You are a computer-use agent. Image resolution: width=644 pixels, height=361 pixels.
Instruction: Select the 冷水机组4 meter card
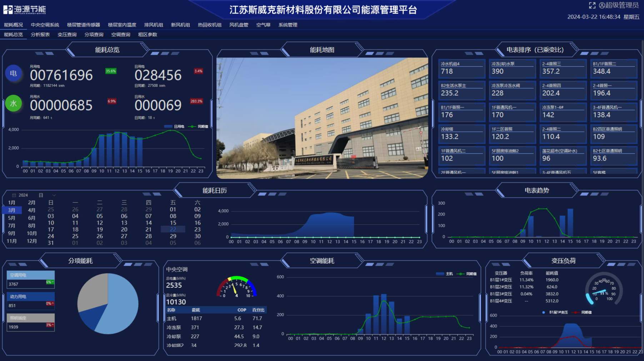point(461,68)
